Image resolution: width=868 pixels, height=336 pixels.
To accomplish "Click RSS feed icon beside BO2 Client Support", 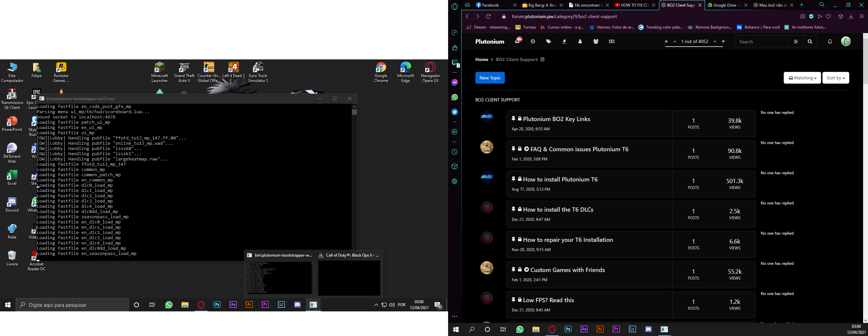I will 543,60.
